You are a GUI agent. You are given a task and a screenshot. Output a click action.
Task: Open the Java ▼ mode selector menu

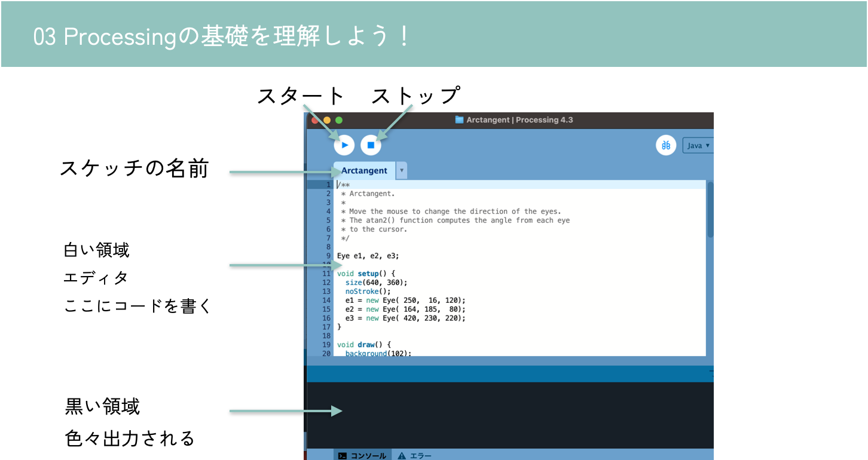tap(698, 145)
